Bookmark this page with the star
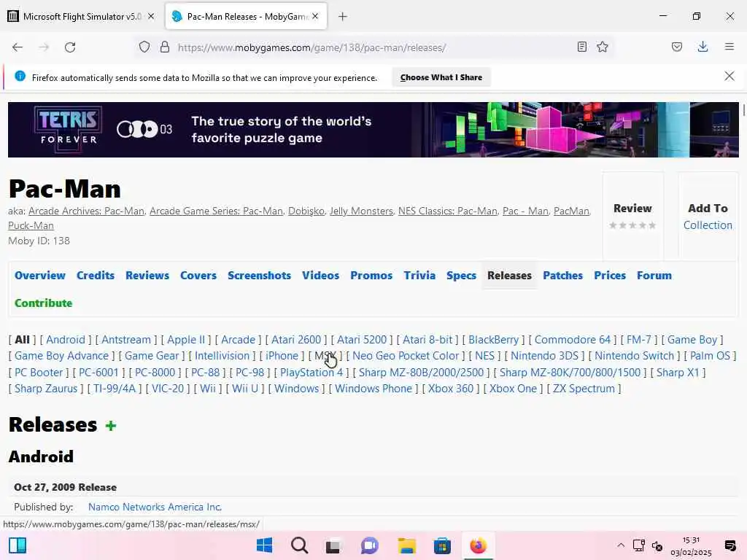This screenshot has height=560, width=747. [x=602, y=47]
